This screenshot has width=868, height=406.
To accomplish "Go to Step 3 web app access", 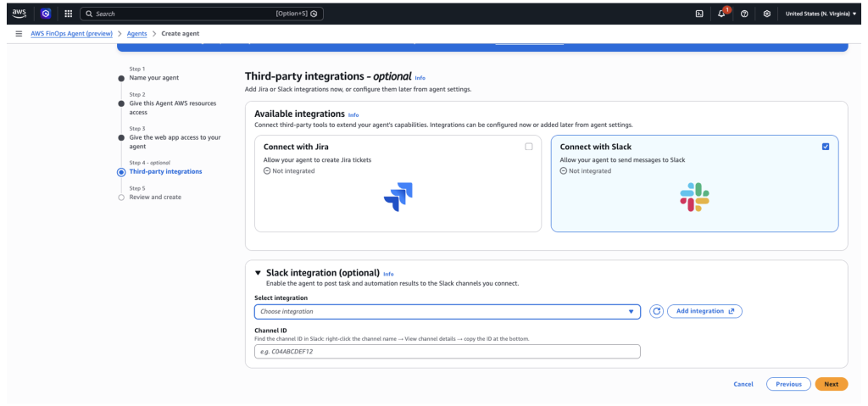I will pyautogui.click(x=175, y=142).
